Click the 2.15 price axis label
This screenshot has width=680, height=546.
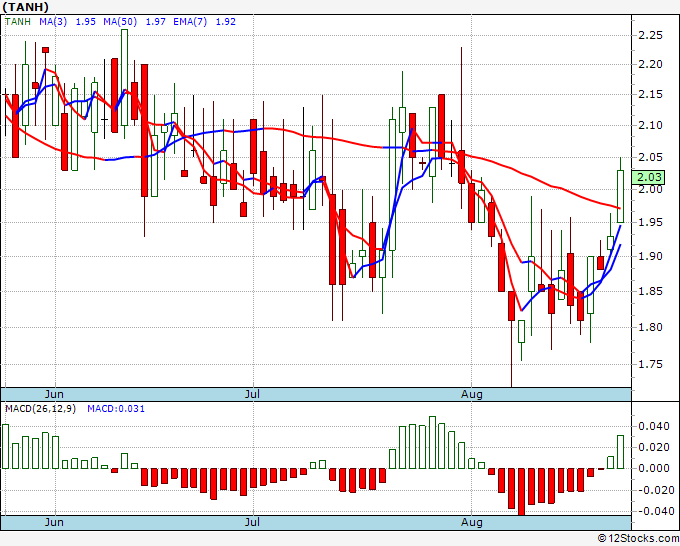651,94
